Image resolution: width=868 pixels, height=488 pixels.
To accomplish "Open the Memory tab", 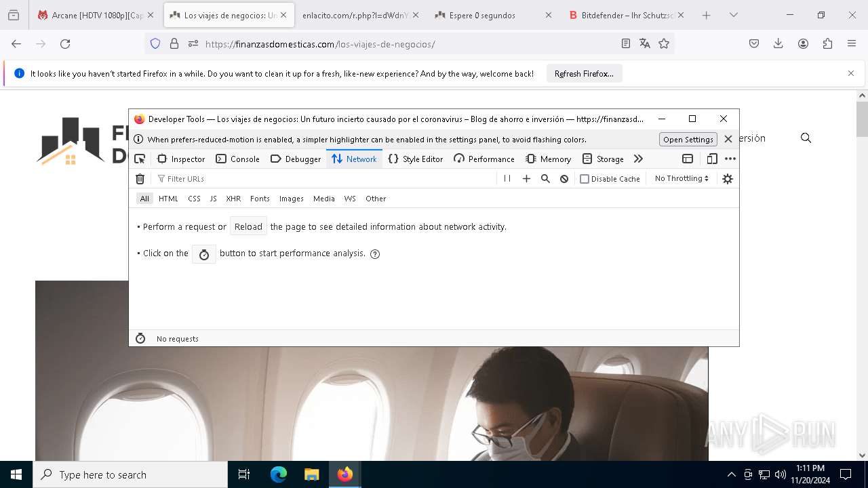I will click(x=549, y=159).
